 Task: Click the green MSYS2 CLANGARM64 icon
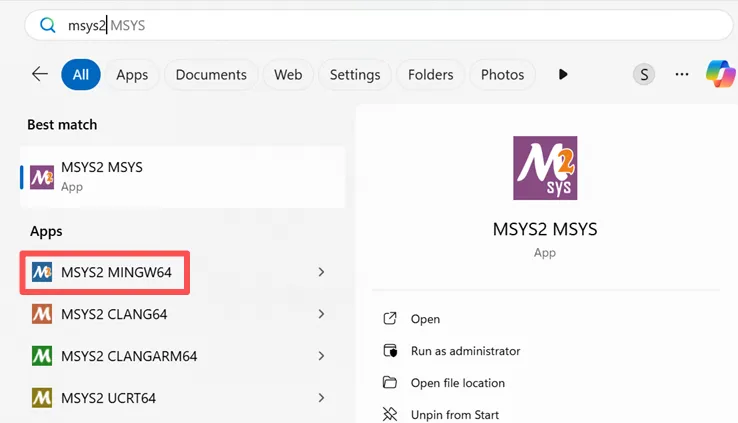(42, 356)
